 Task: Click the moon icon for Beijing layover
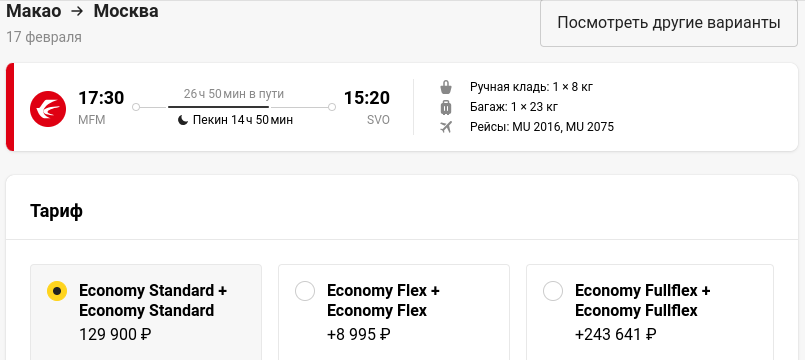pyautogui.click(x=183, y=121)
